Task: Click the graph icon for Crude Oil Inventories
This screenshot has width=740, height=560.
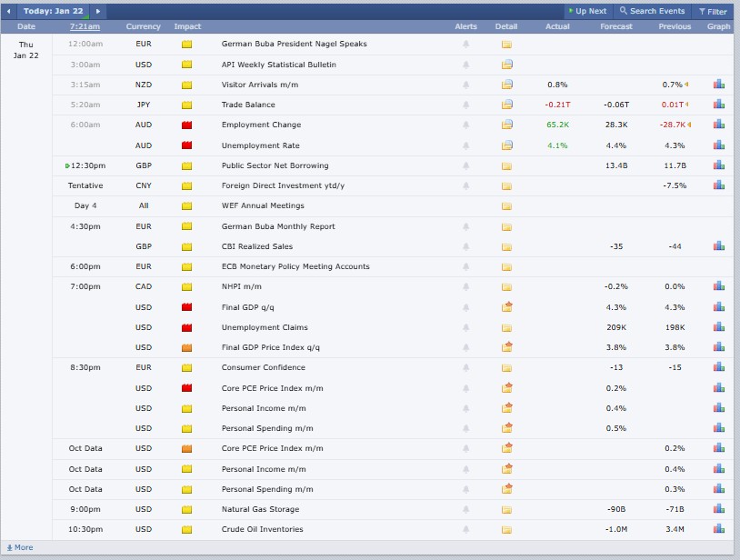Action: pyautogui.click(x=719, y=529)
